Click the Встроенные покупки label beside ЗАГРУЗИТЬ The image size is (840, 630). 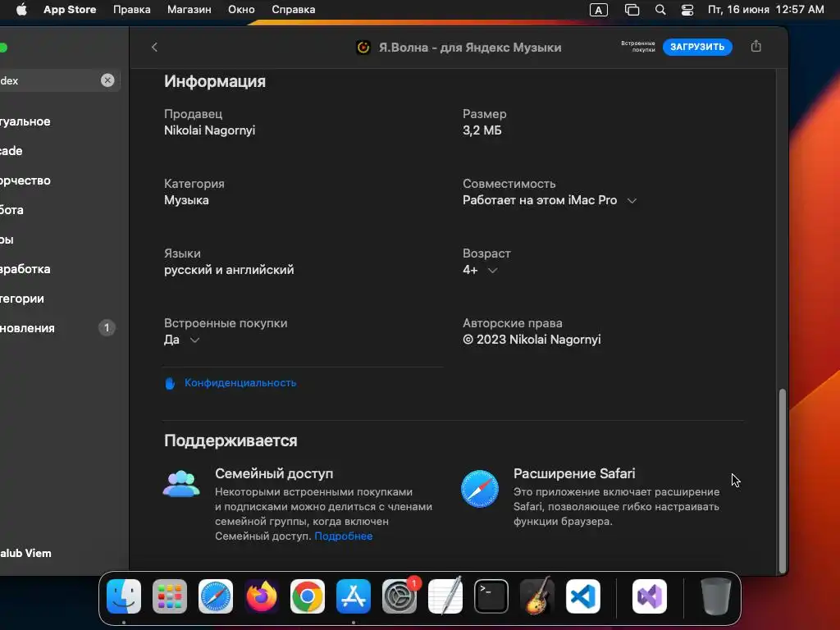tap(638, 47)
